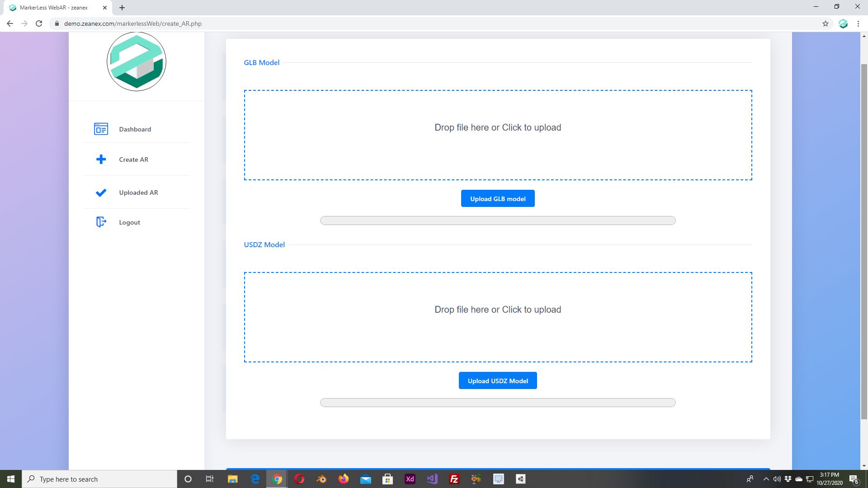Click the Create AR plus icon
Viewport: 868px width, 488px height.
coord(101,160)
